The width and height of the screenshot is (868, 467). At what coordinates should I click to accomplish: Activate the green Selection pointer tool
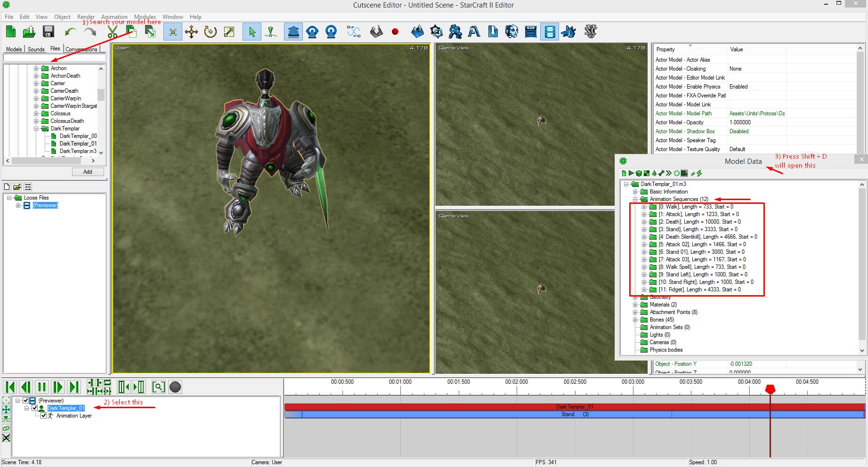pos(252,32)
